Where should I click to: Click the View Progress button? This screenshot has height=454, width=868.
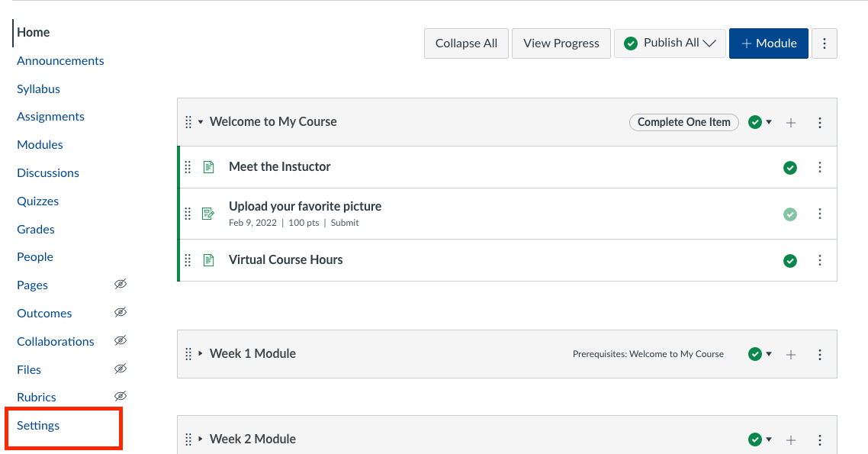561,43
